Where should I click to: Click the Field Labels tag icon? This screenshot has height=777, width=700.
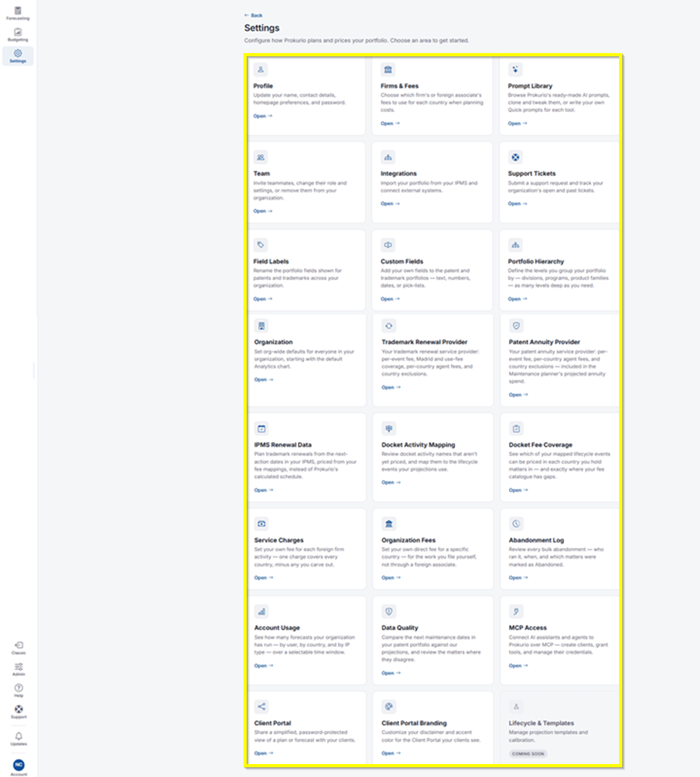pos(260,245)
